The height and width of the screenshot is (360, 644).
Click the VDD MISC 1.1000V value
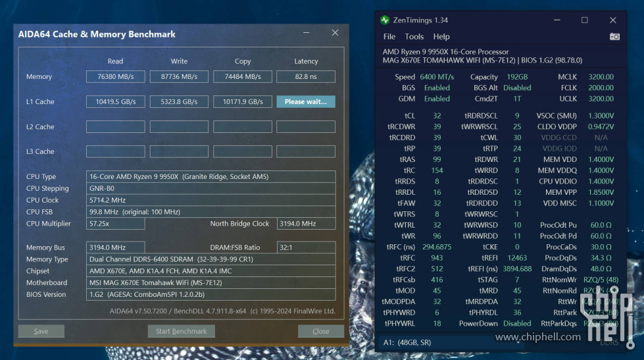[601, 203]
